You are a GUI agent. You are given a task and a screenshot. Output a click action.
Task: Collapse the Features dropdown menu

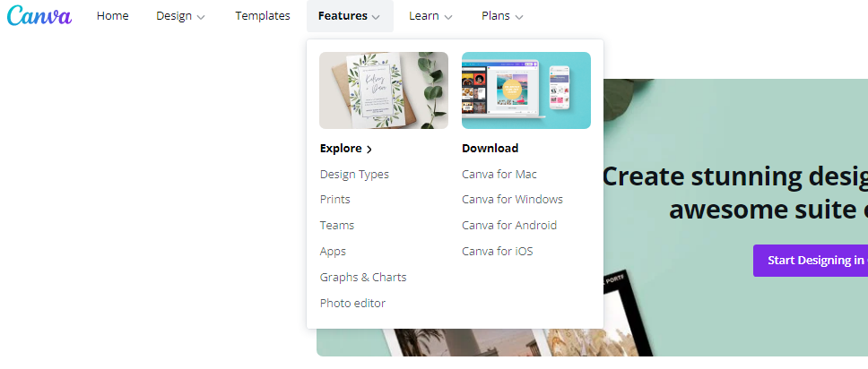pyautogui.click(x=350, y=16)
